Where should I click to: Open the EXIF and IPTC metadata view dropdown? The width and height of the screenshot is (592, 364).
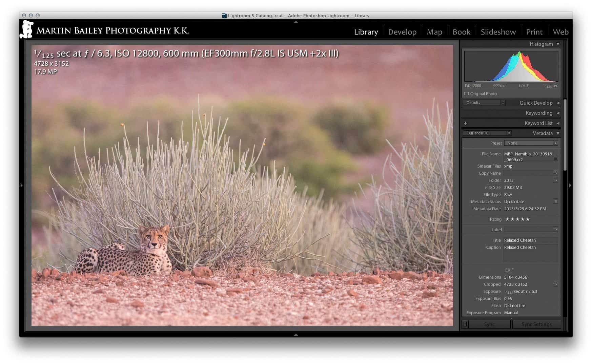tap(487, 133)
